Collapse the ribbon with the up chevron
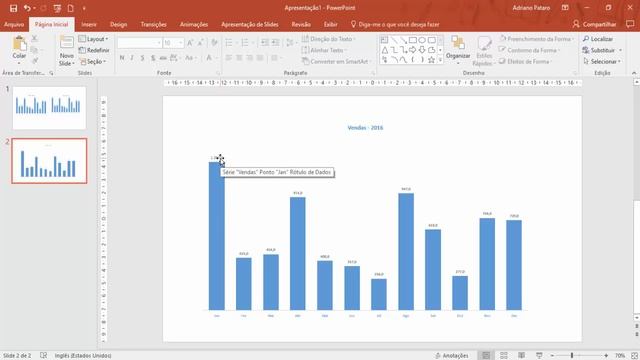This screenshot has width=640, height=360. [x=634, y=73]
